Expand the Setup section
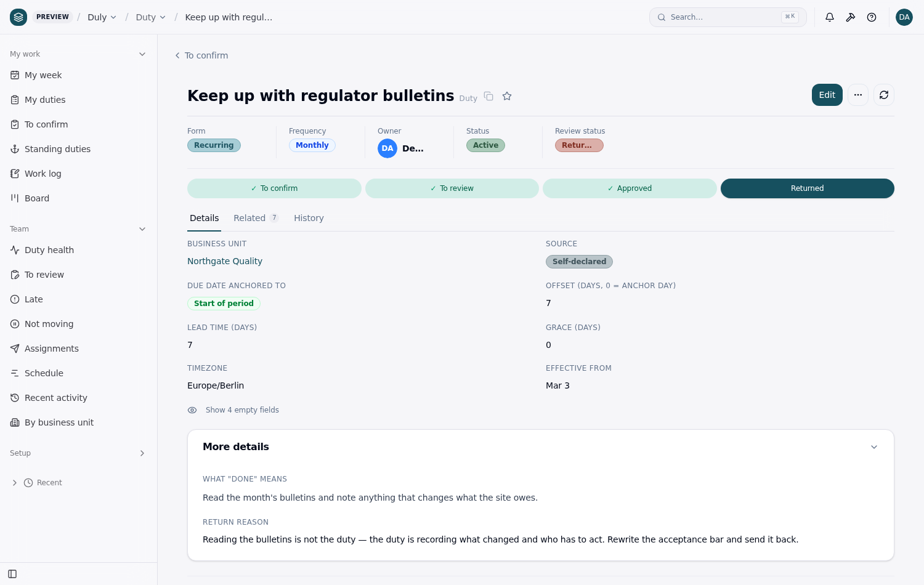The image size is (924, 585). click(142, 453)
